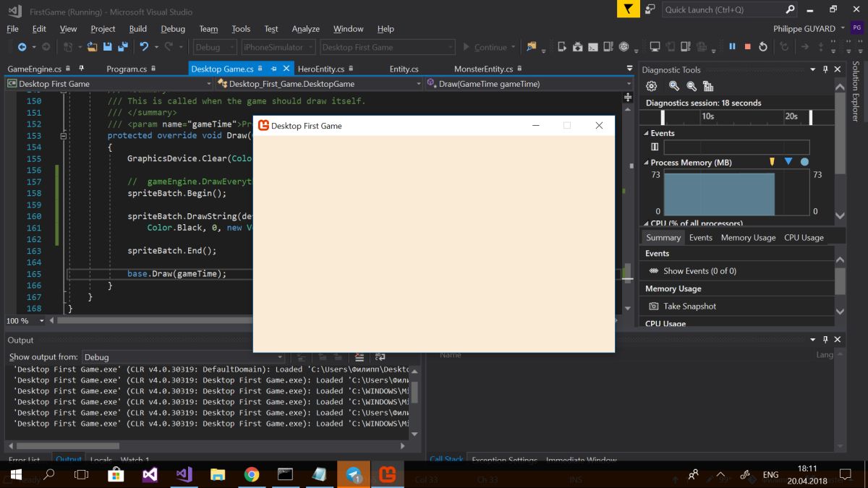
Task: Click the Telegram icon in the taskbar
Action: (353, 474)
